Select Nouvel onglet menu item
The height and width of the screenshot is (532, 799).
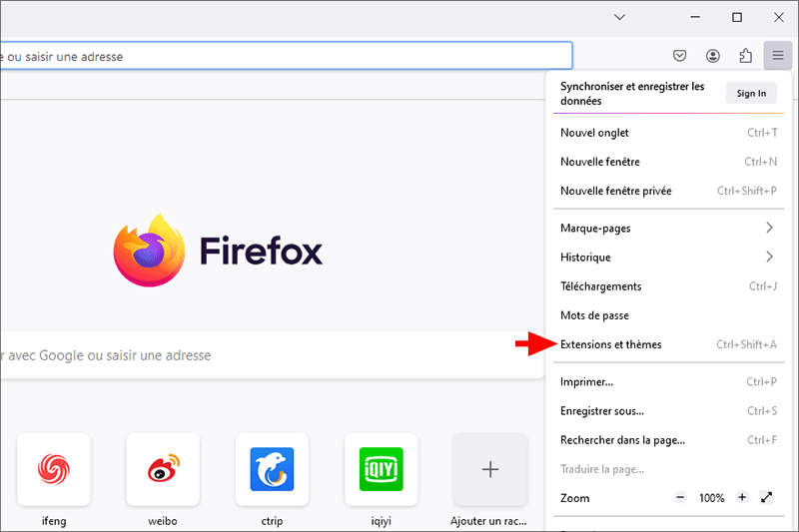tap(668, 133)
